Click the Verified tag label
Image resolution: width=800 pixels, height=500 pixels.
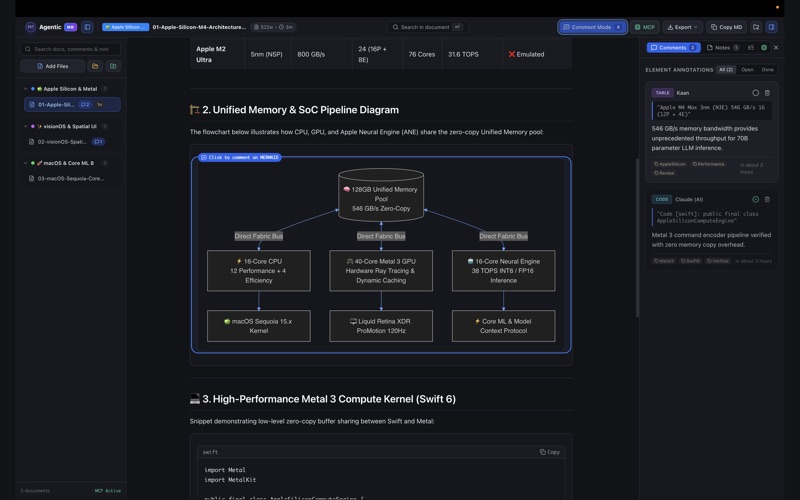(718, 261)
